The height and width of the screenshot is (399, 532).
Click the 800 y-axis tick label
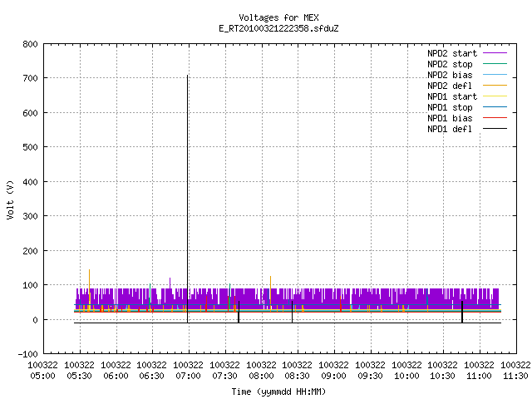click(x=30, y=44)
